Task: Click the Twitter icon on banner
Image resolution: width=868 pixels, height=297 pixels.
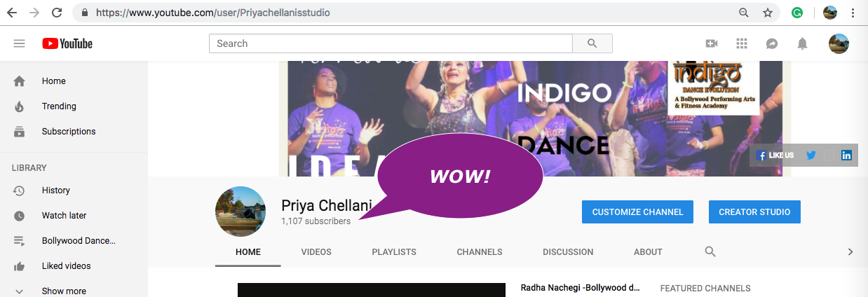Action: click(x=811, y=156)
